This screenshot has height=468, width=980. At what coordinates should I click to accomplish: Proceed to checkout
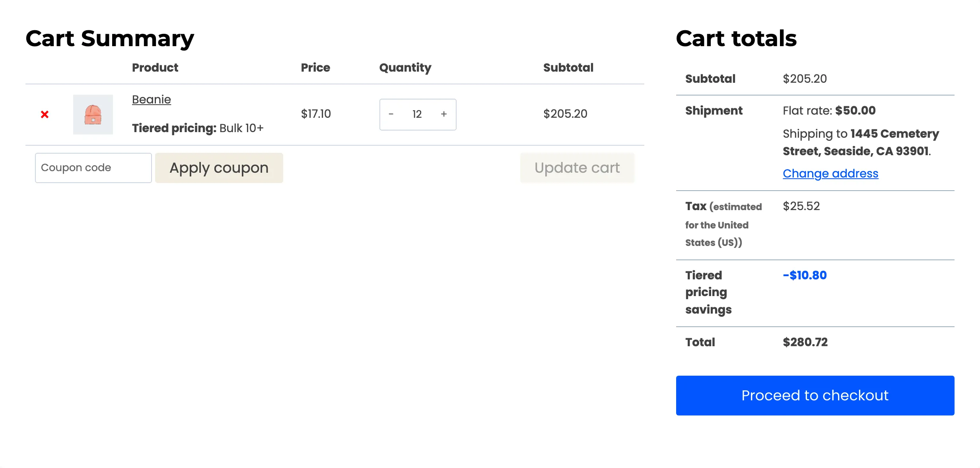pos(815,396)
